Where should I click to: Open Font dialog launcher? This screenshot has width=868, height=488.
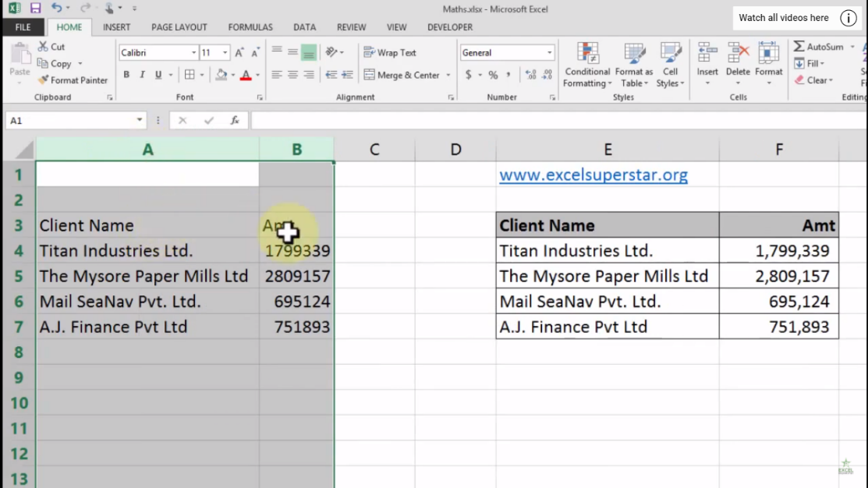pyautogui.click(x=260, y=97)
